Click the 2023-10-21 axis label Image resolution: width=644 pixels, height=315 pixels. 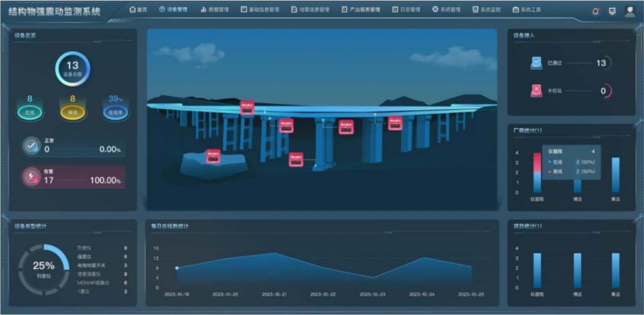[274, 294]
